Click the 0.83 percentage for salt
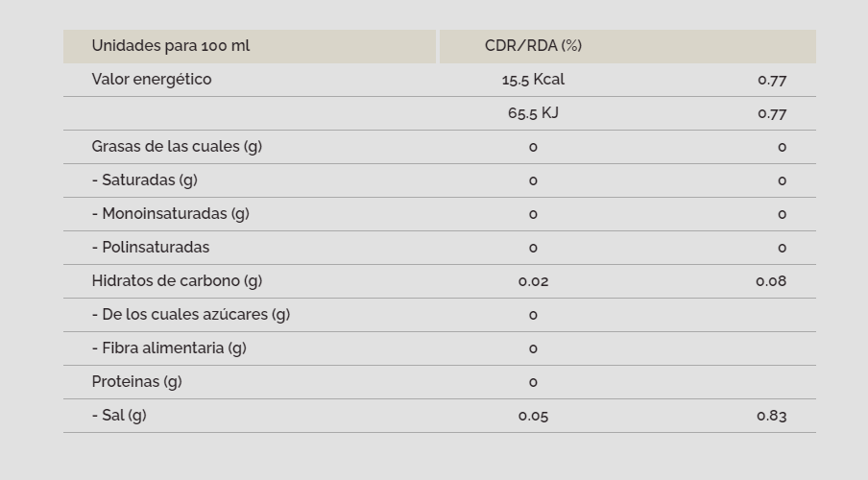This screenshot has height=480, width=868. 771,416
